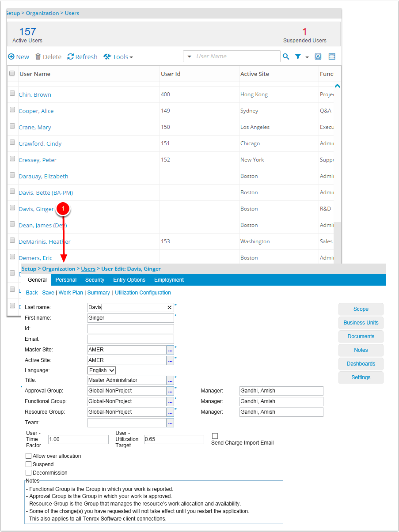Switch to the General tab
Screen dimensions: 399x532
37,280
